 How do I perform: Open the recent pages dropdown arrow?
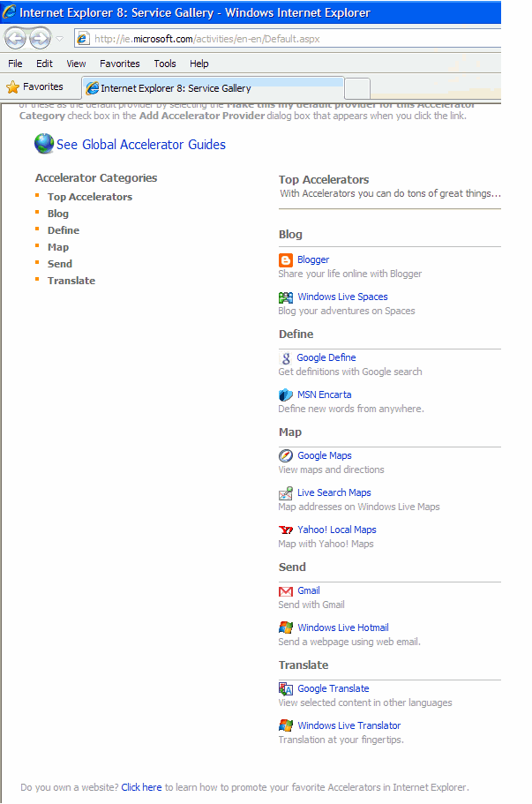point(59,39)
